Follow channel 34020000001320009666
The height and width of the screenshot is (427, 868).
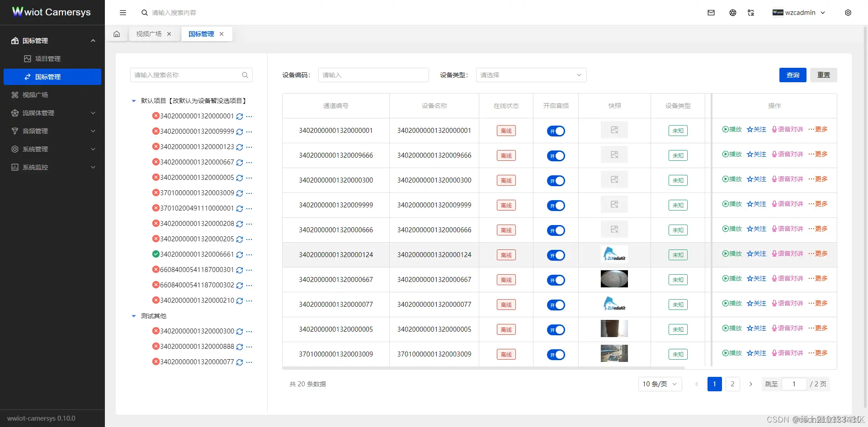(756, 154)
